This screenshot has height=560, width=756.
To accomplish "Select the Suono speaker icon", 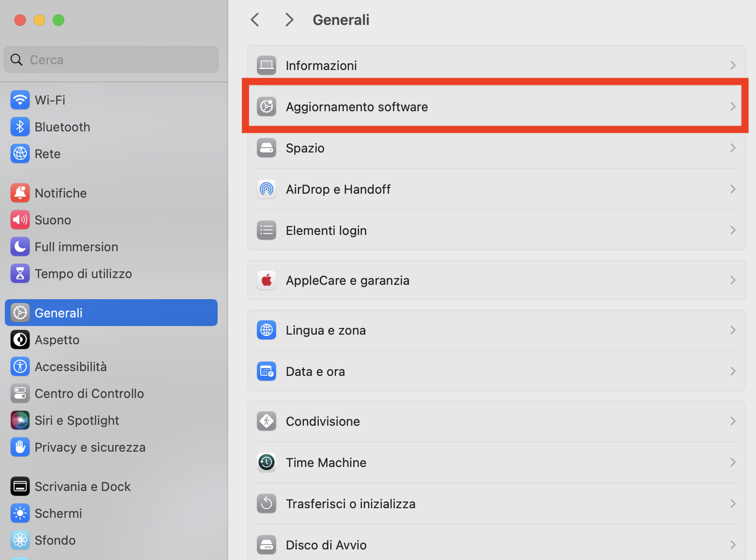I will 20,220.
